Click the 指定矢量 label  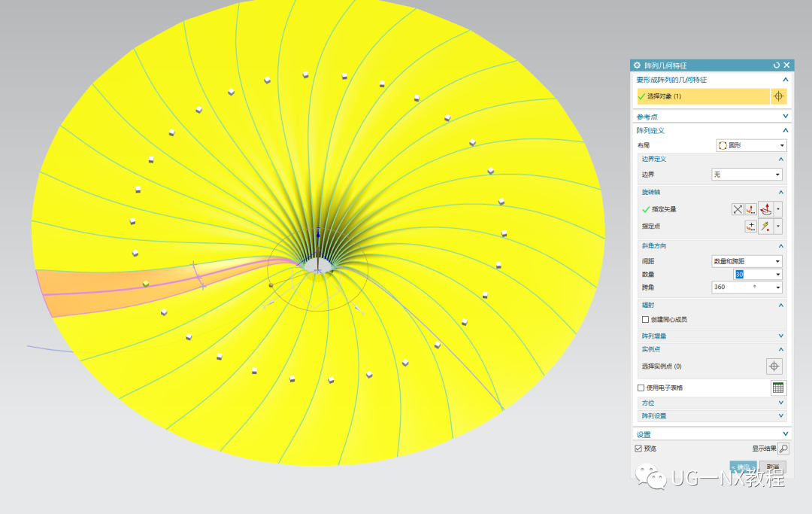(x=664, y=209)
